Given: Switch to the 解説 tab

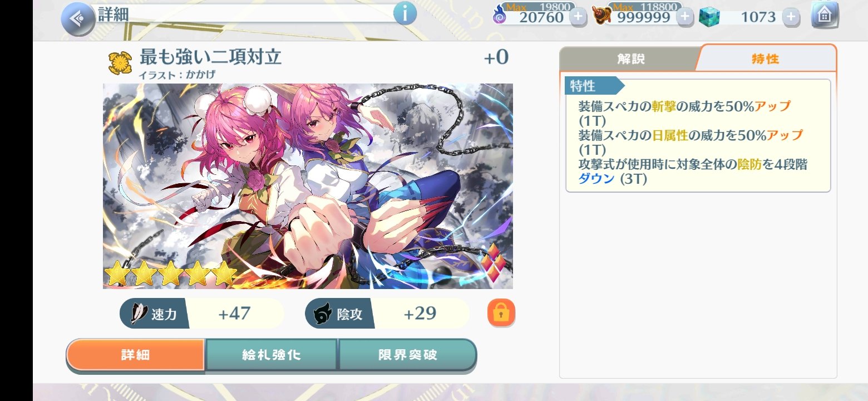Looking at the screenshot, I should (631, 59).
